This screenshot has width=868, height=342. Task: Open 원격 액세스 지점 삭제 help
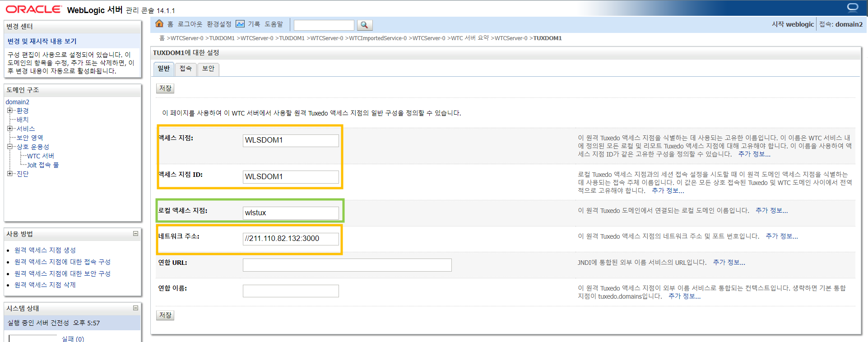click(x=45, y=285)
